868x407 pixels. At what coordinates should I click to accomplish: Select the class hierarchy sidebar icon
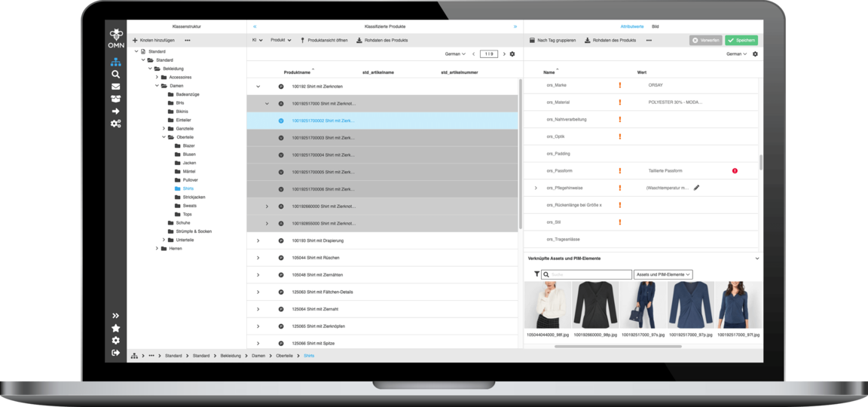115,62
